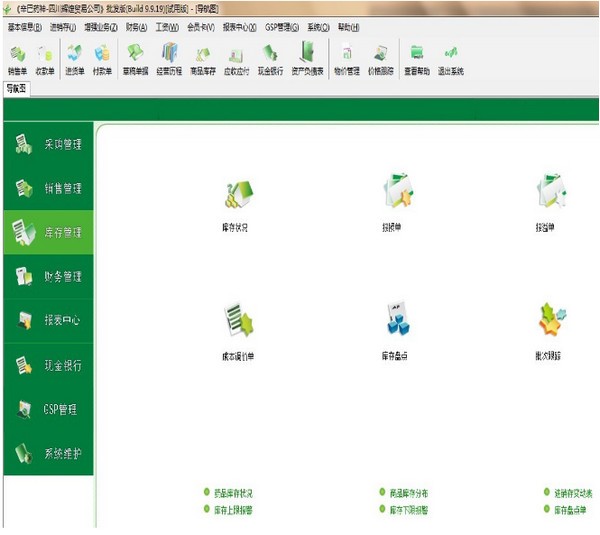Select 采购管理 in the left sidebar
Viewport: 600px width, 535px height.
[48, 145]
